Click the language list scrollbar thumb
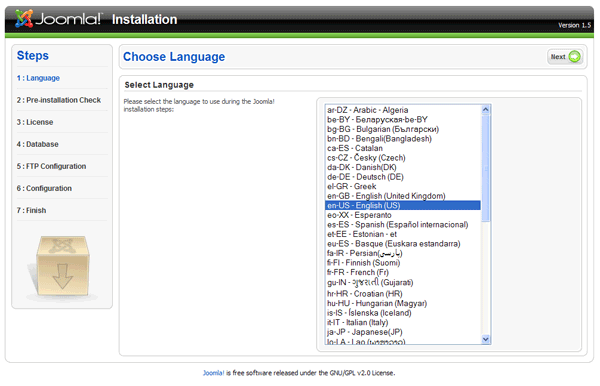This screenshot has height=386, width=600. click(486, 168)
